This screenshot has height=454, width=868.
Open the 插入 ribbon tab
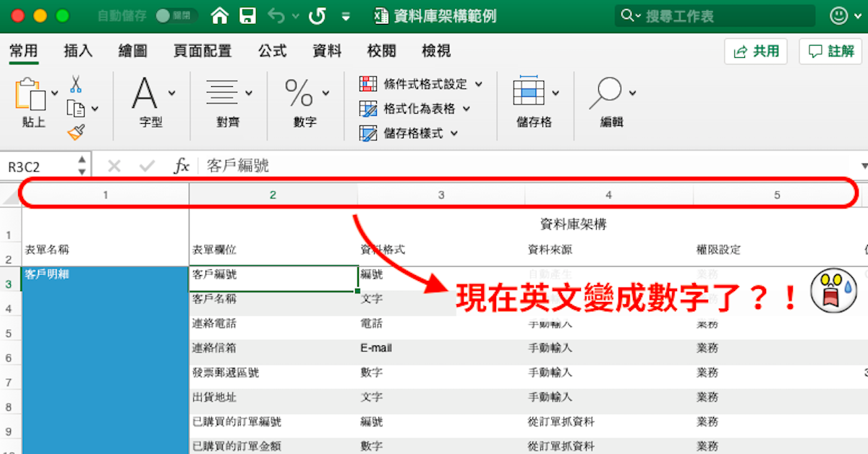[x=78, y=51]
